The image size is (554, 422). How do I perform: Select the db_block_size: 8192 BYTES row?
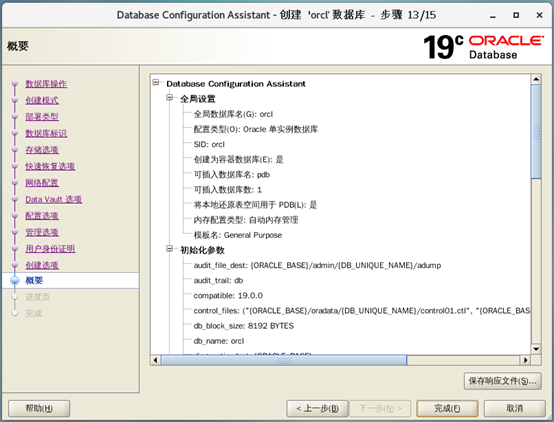[244, 326]
